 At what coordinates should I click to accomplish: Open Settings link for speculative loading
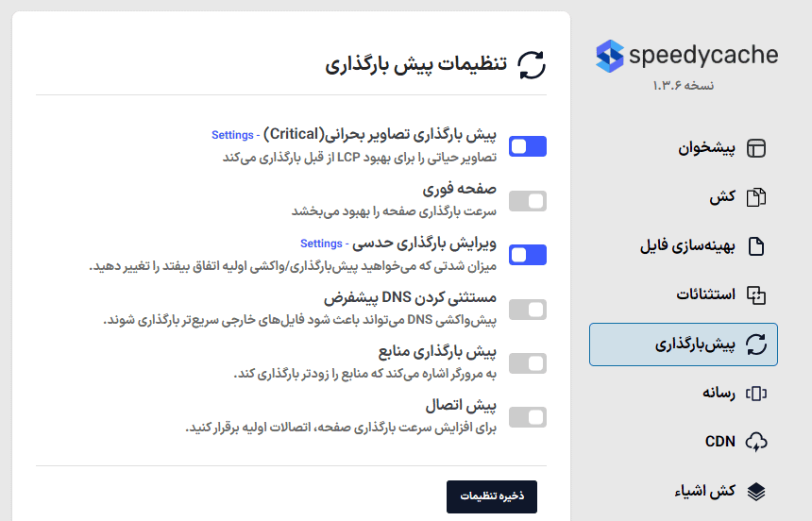point(321,244)
